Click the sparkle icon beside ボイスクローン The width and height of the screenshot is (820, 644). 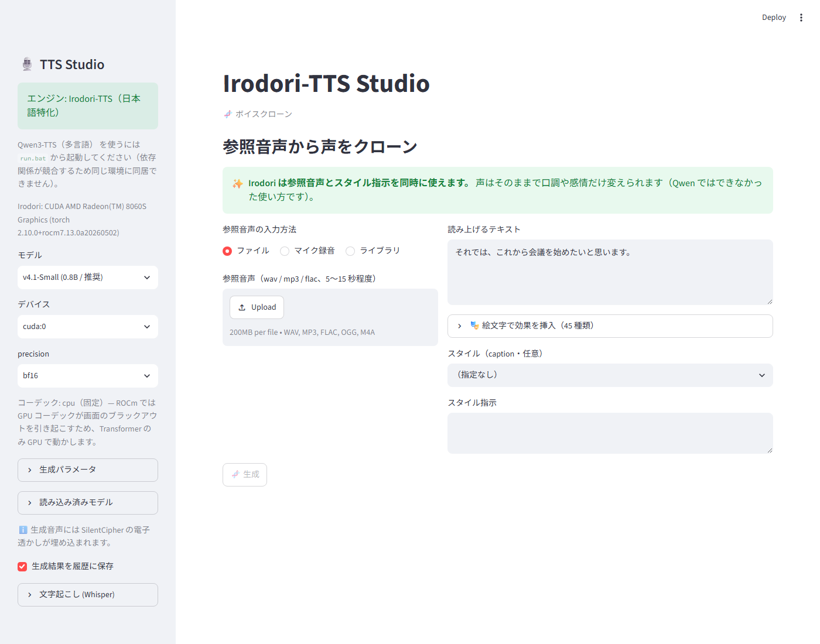click(228, 114)
